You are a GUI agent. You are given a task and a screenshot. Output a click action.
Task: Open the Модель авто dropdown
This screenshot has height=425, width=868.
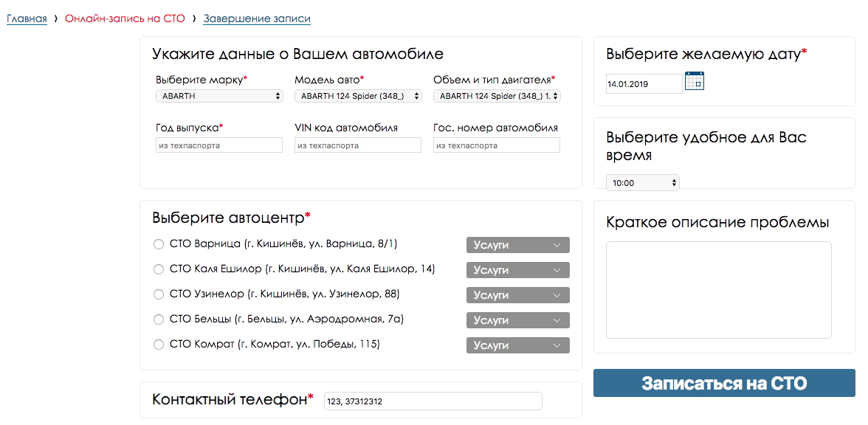click(x=358, y=96)
